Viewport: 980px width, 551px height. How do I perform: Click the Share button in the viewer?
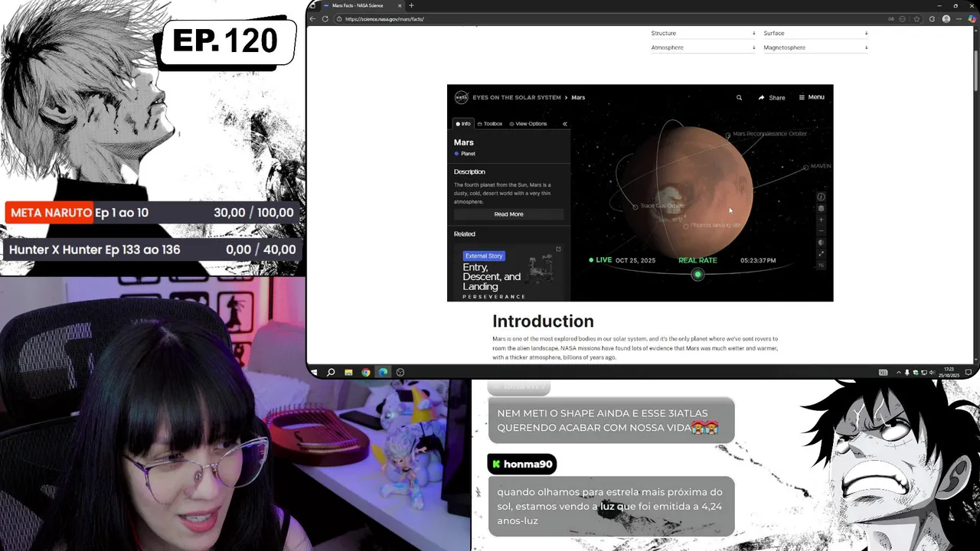pos(772,98)
